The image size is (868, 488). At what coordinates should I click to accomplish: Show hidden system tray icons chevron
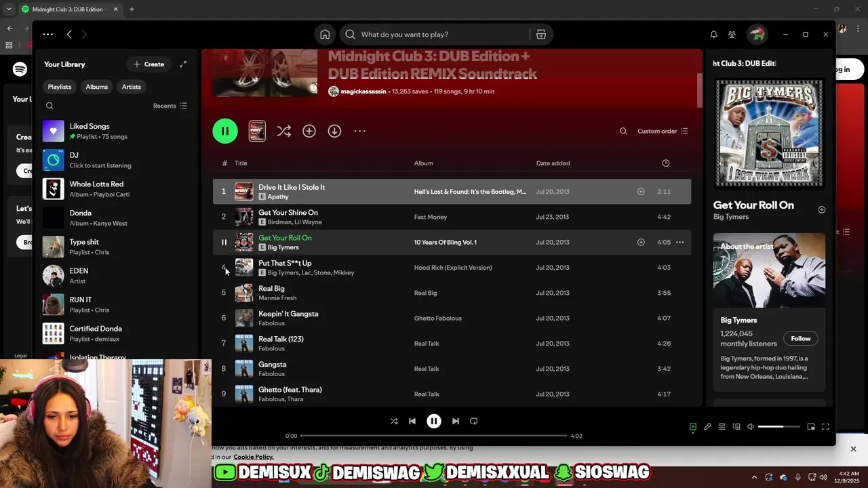754,477
